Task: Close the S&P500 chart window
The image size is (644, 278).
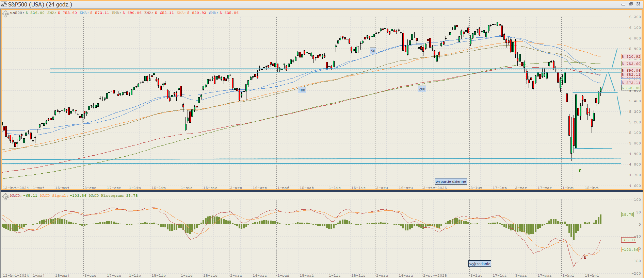Action: coord(638,4)
